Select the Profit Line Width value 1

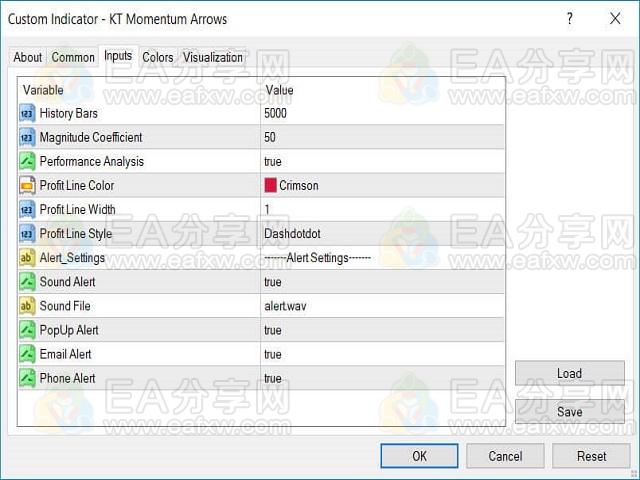pos(267,209)
